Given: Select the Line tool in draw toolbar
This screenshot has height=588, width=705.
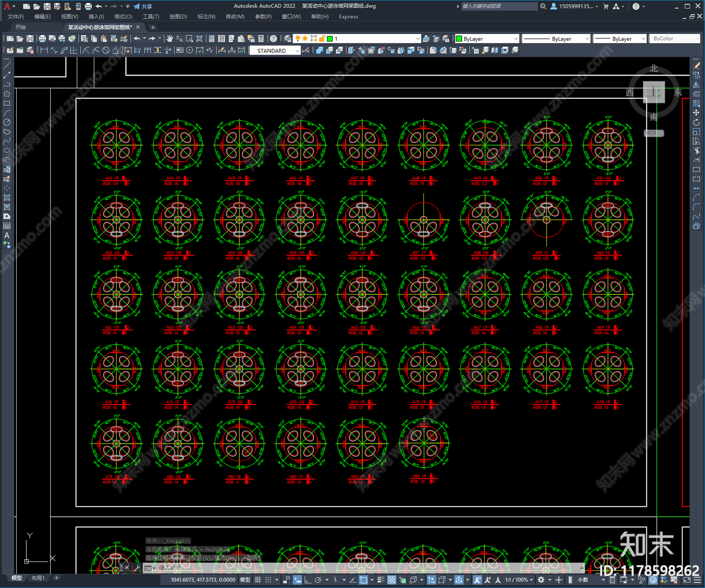Looking at the screenshot, I should [x=7, y=65].
